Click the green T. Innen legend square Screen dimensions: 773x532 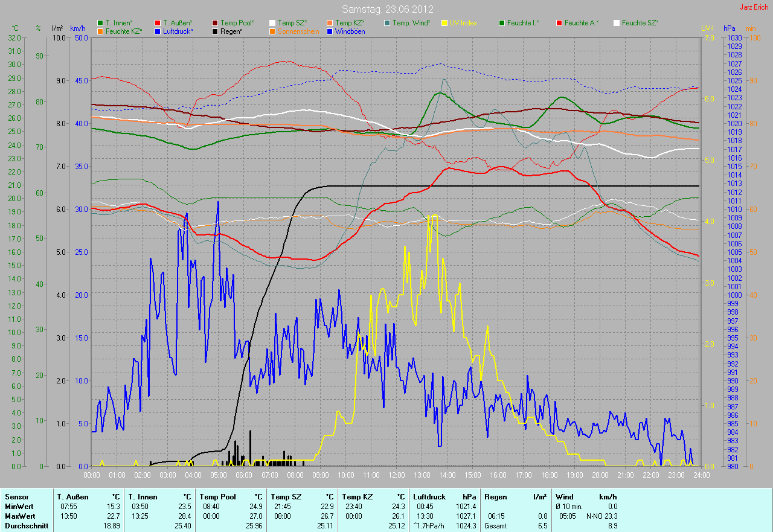coord(100,23)
